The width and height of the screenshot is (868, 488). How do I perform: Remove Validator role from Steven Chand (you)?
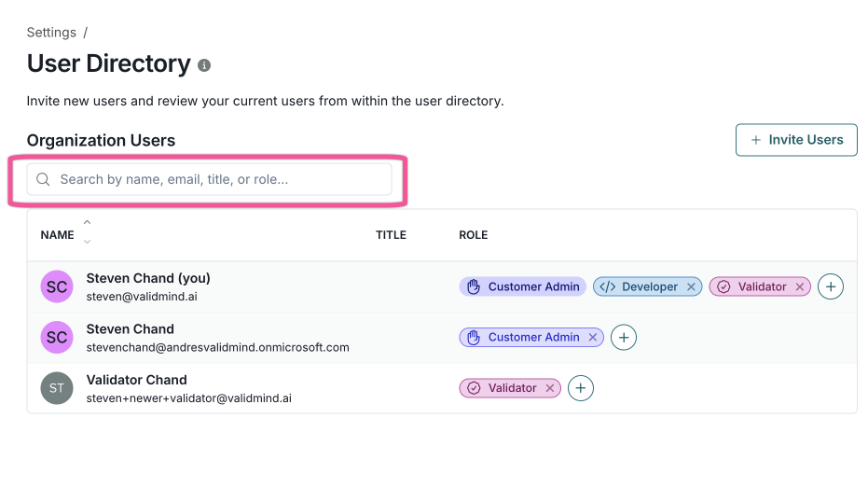[x=799, y=287]
